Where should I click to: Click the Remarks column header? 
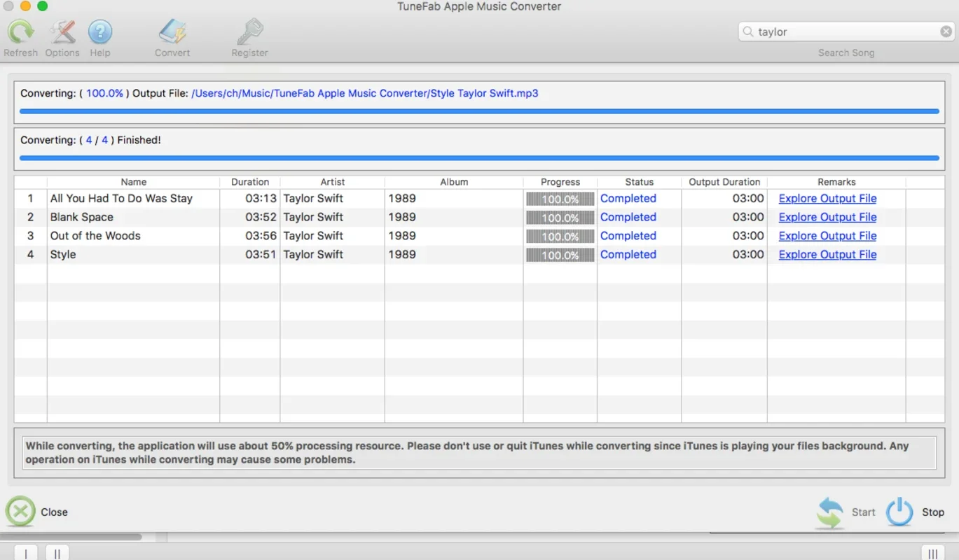[836, 182]
